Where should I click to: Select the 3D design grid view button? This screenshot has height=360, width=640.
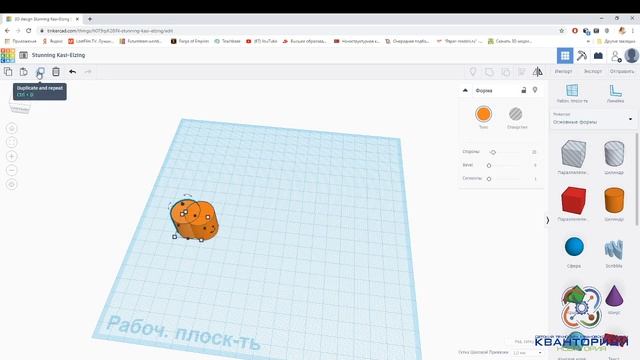[x=565, y=56]
